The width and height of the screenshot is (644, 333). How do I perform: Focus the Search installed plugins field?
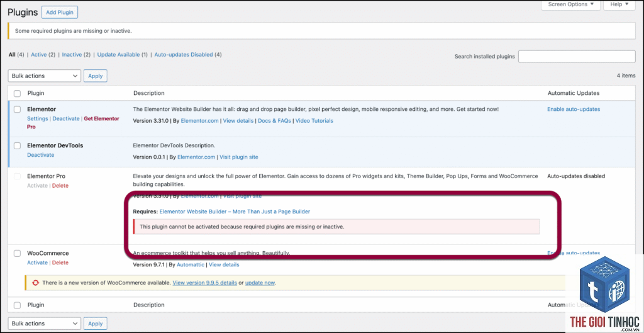click(577, 56)
